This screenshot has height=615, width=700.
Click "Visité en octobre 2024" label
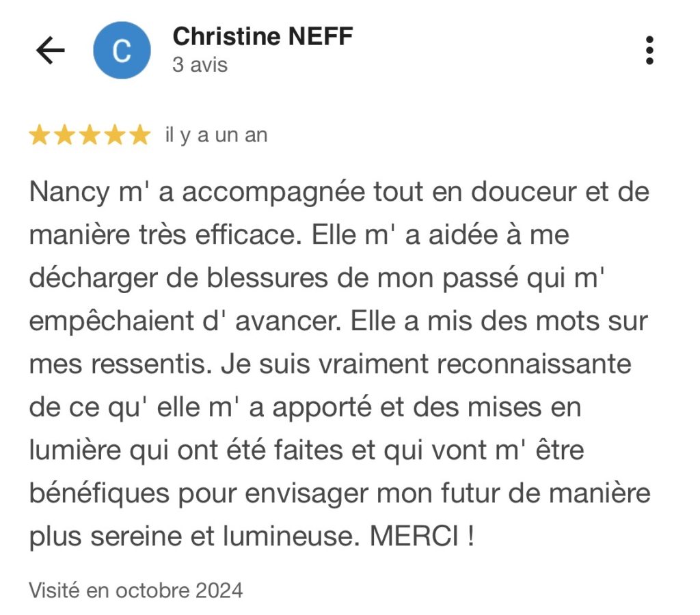(136, 590)
